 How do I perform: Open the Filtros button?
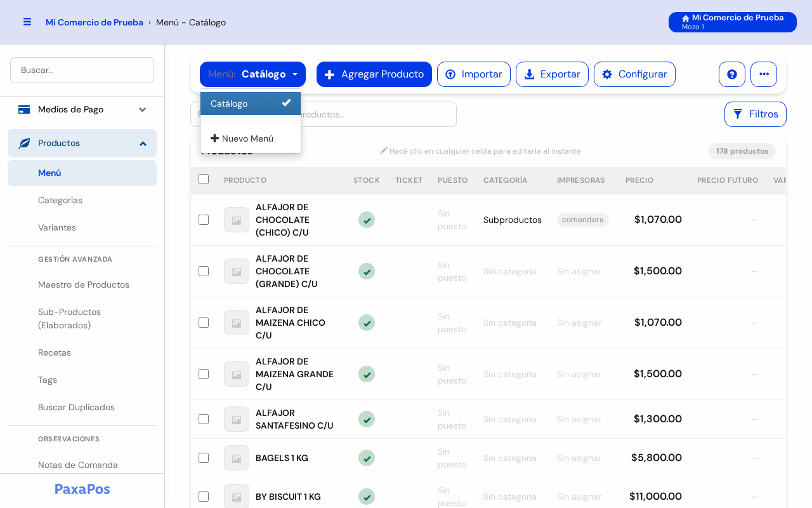756,114
